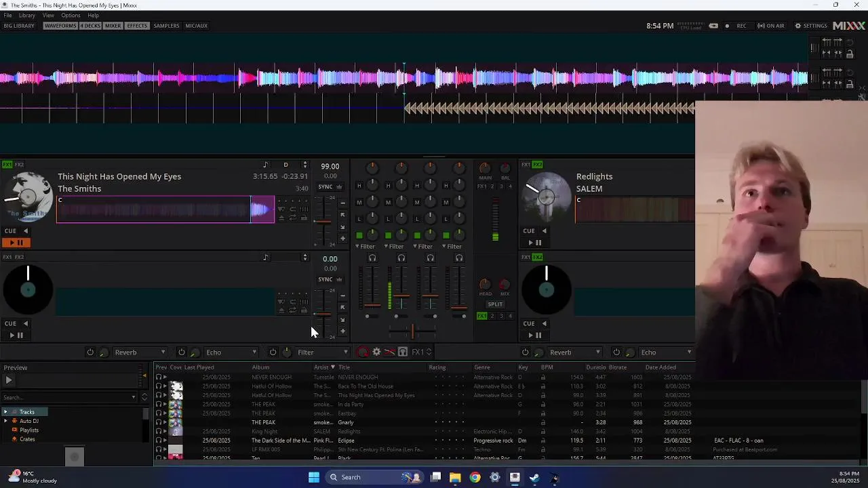Enable the Reverb effect power button, left unit
The image size is (868, 488).
(x=90, y=352)
